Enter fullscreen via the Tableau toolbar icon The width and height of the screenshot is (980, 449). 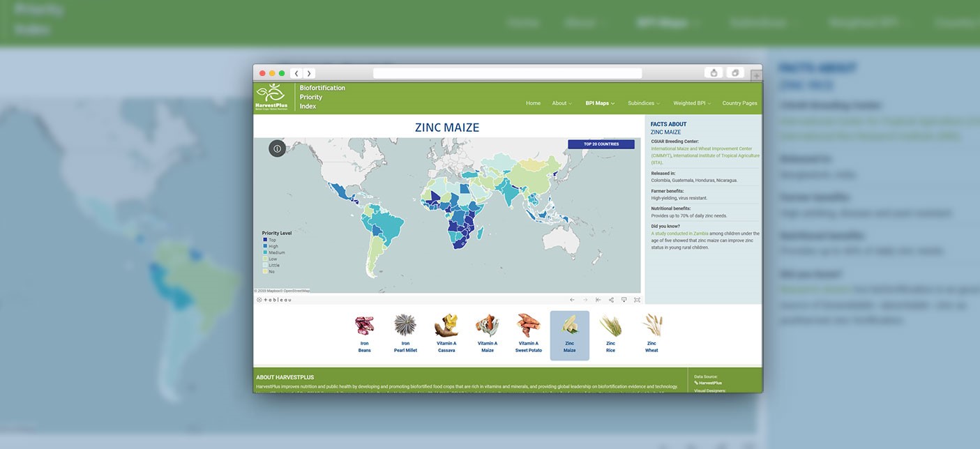[x=637, y=299]
